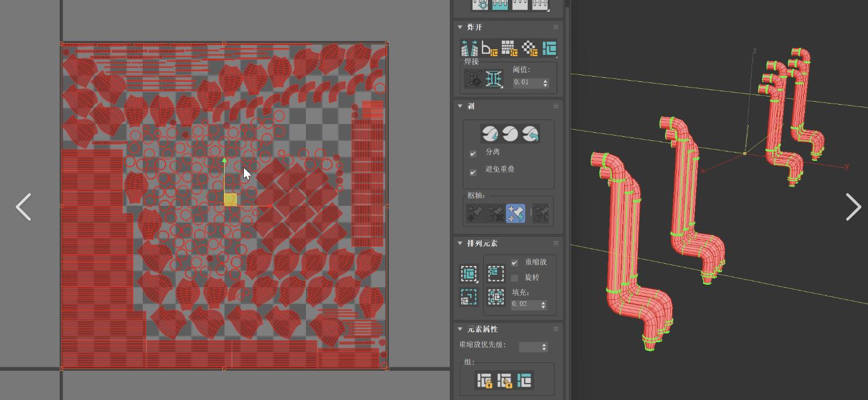Toggle the 避免重叠 checkbox
The image size is (868, 400).
click(x=473, y=172)
